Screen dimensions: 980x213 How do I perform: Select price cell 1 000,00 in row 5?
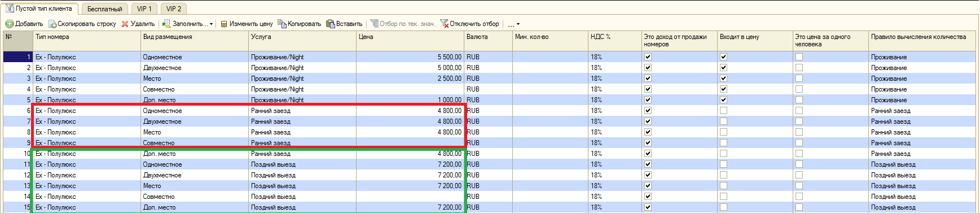pyautogui.click(x=410, y=100)
